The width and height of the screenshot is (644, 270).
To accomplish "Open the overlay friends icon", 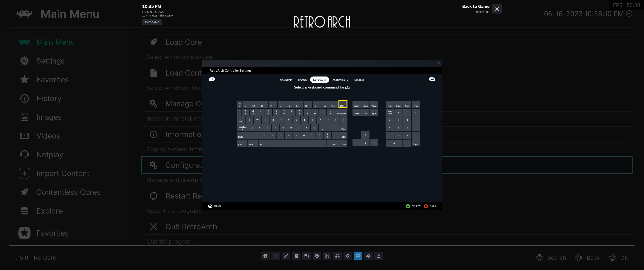I will pyautogui.click(x=337, y=256).
